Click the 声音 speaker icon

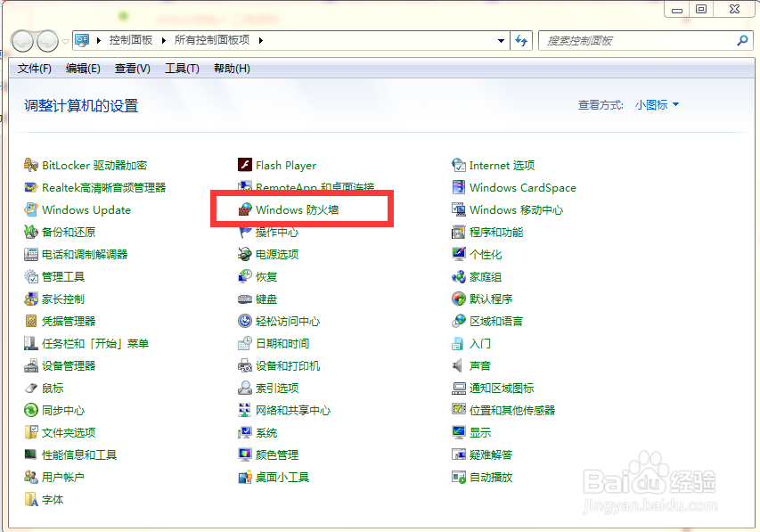pos(458,366)
